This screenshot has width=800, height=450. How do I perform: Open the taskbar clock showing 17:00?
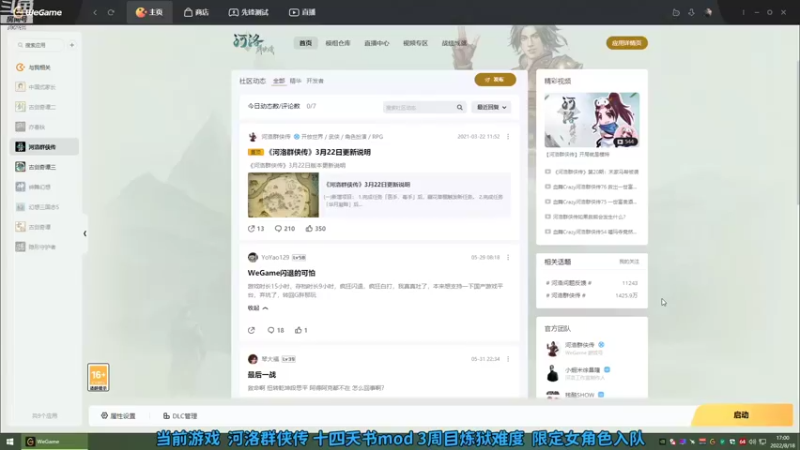[782, 442]
